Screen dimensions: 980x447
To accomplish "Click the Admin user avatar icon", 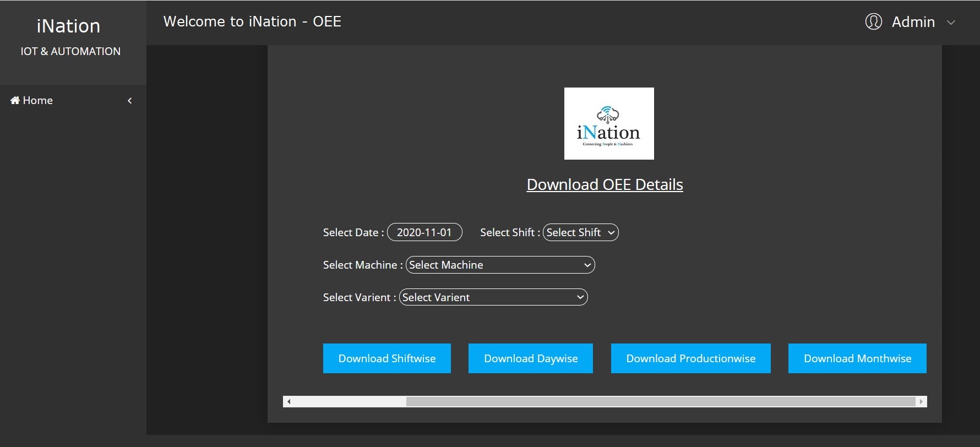I will point(873,21).
